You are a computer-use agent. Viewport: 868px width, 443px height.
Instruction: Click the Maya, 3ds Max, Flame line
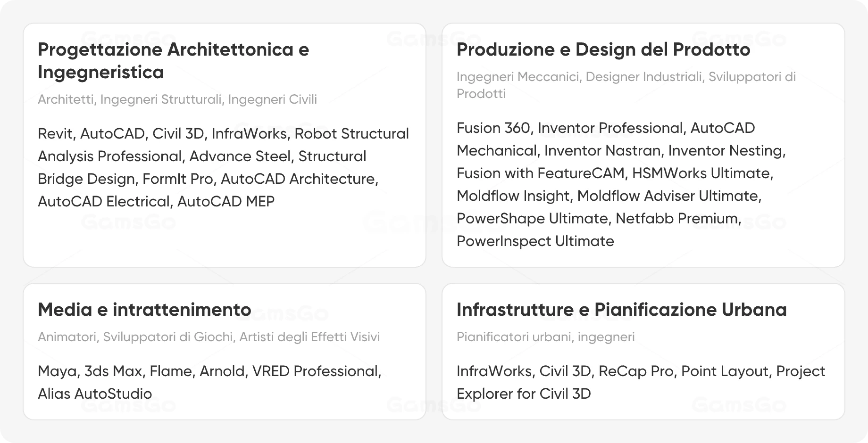tap(209, 371)
